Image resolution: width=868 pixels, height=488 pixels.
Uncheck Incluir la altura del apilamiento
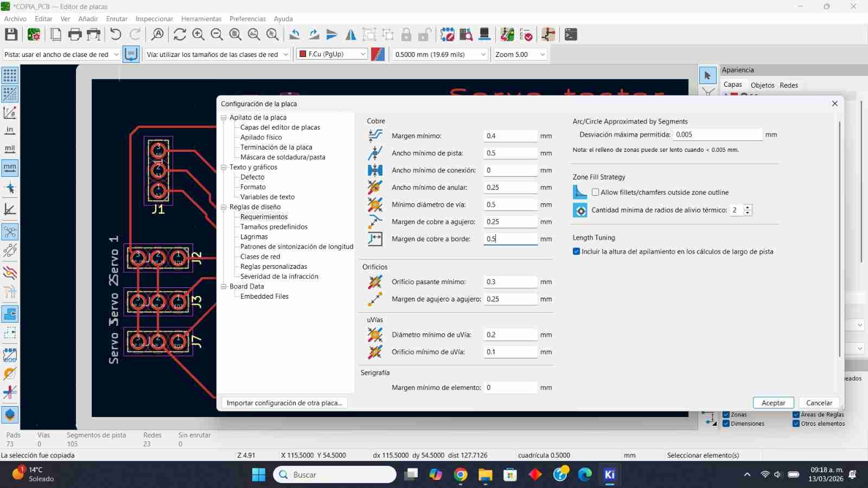577,252
